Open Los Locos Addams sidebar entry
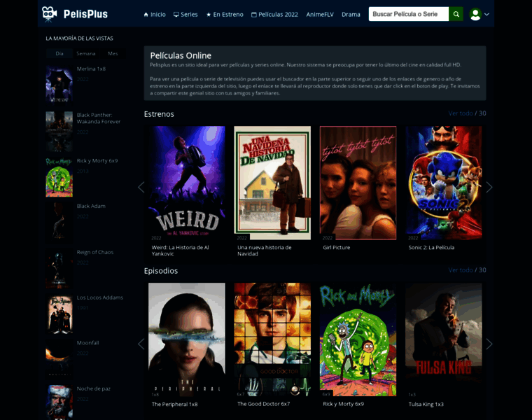 coord(99,298)
